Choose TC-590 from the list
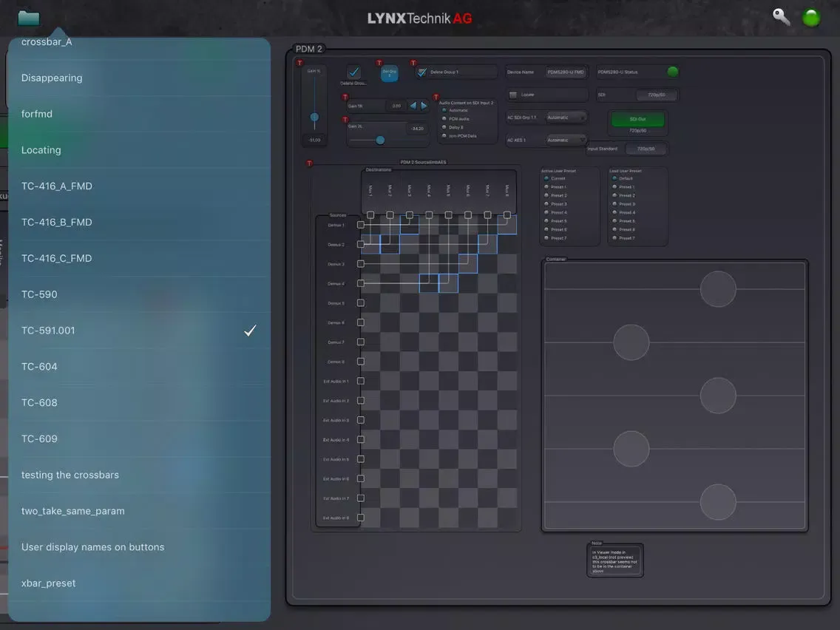The width and height of the screenshot is (840, 630). tap(139, 294)
